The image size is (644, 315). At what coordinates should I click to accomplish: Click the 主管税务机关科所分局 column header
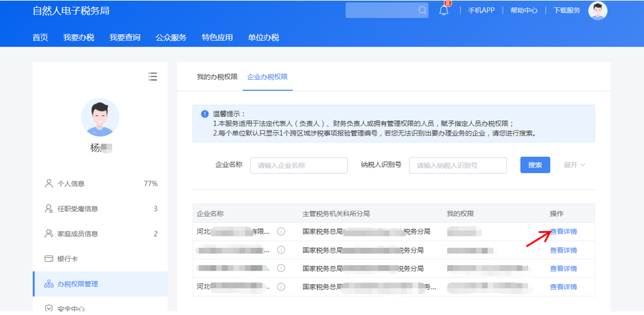click(x=336, y=214)
